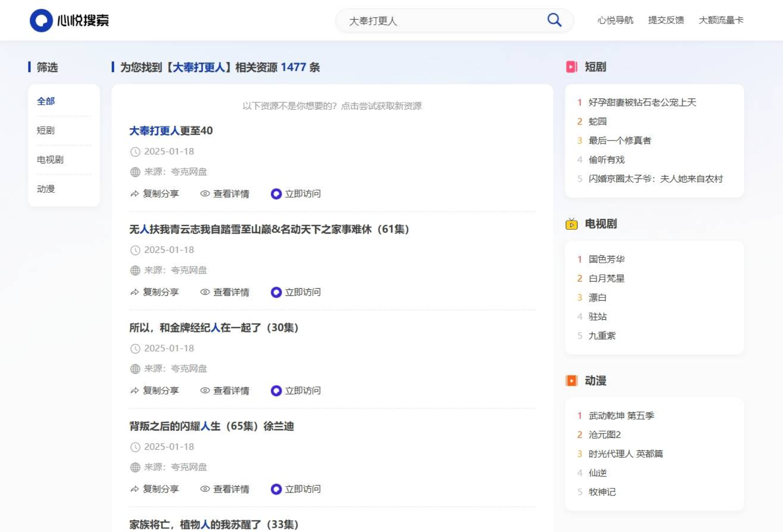
Task: Open 心悦导航 in the top navigation
Action: pyautogui.click(x=616, y=20)
